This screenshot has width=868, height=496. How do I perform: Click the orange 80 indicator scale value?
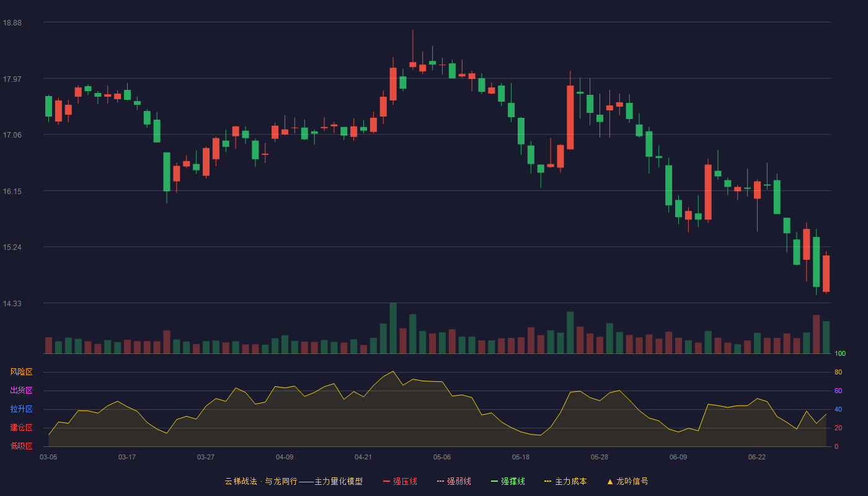838,372
